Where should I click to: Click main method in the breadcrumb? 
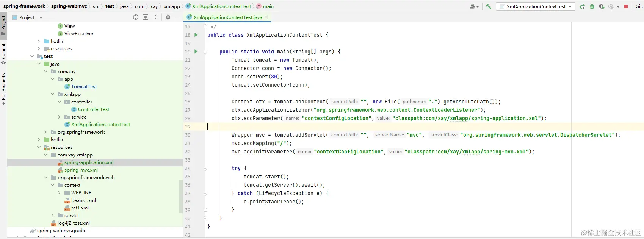(x=265, y=6)
